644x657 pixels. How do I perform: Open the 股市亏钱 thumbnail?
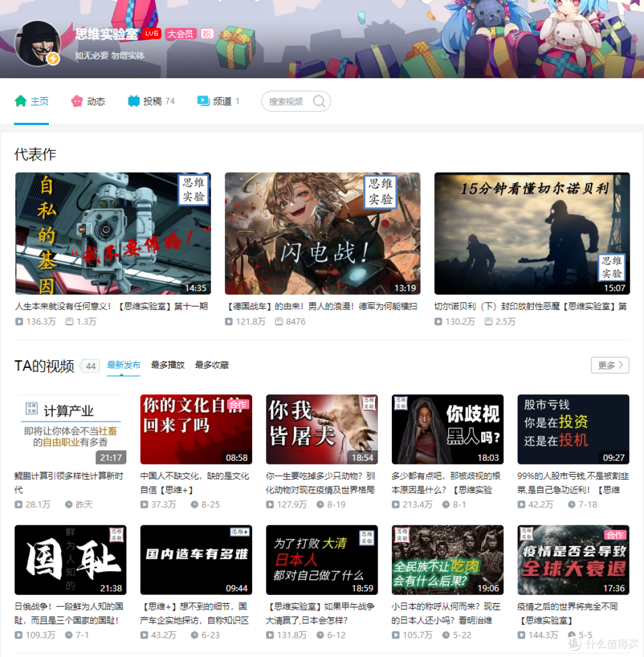tap(573, 429)
